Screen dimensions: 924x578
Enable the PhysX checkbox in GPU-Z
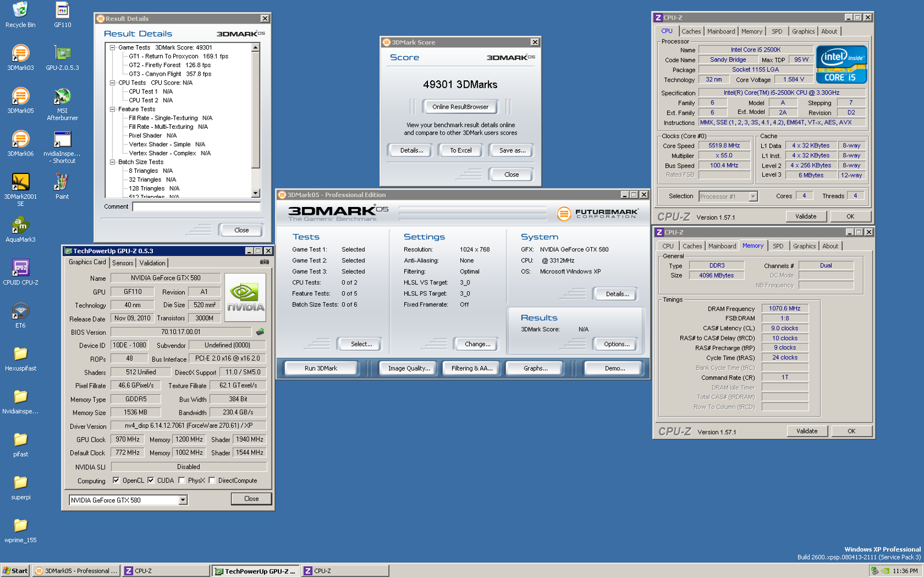coord(182,480)
